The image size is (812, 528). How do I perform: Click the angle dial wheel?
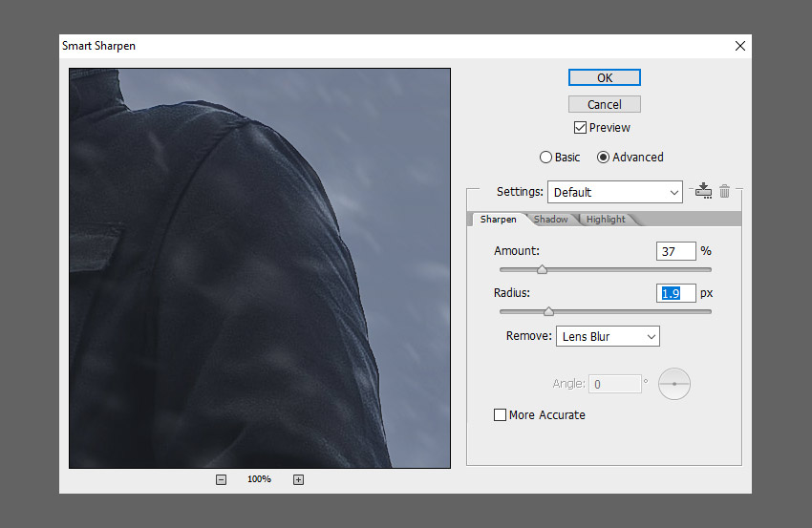(674, 384)
